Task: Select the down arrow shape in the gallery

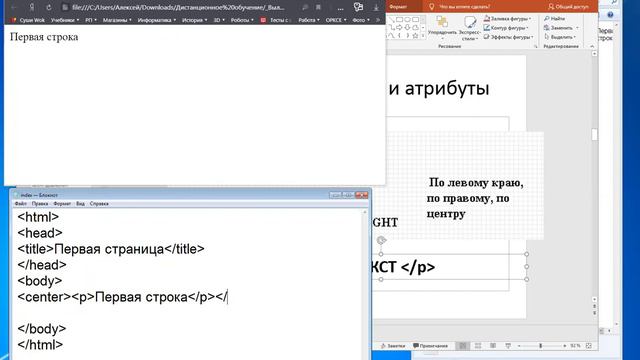Action: [x=407, y=27]
